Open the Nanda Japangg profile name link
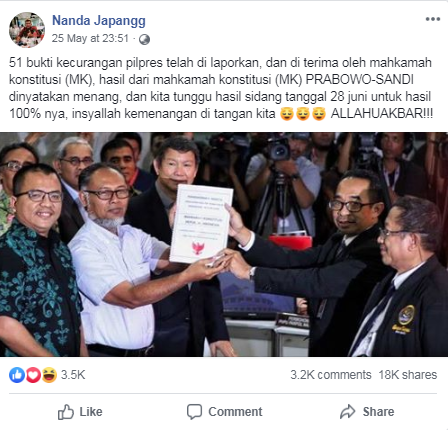 click(99, 21)
